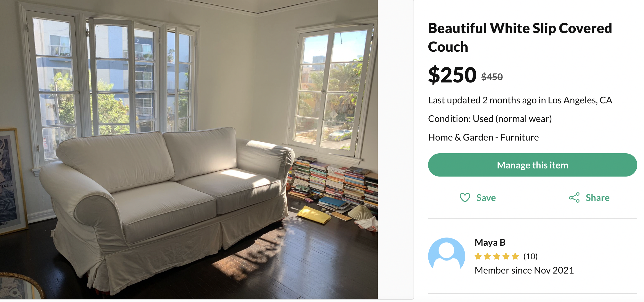The height and width of the screenshot is (302, 644).
Task: Click the heart icon to save item
Action: coord(465,197)
